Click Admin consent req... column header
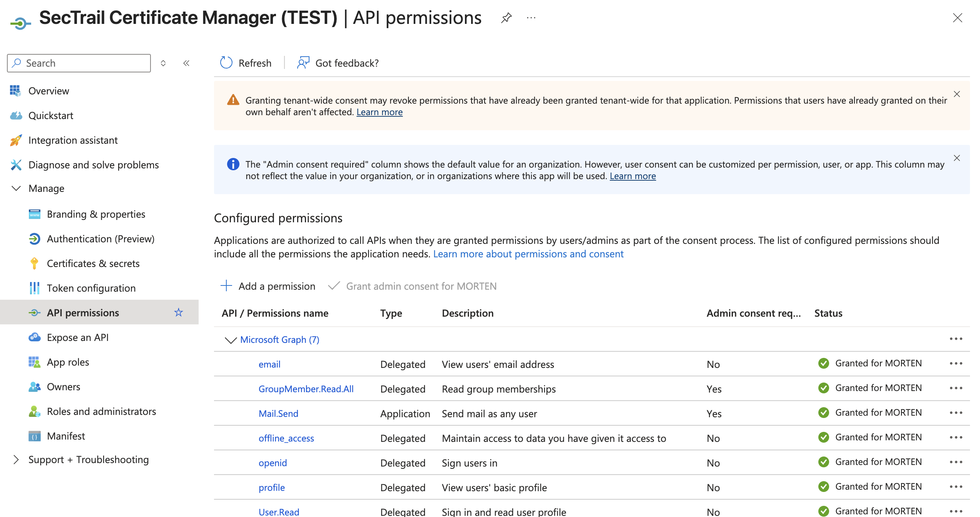Screen dimensions: 980x517 753,313
